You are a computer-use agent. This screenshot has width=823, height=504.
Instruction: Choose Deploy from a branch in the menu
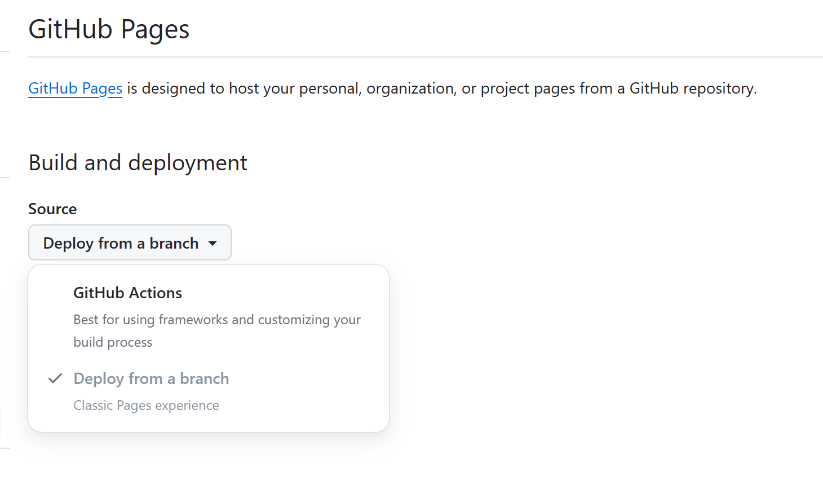151,379
